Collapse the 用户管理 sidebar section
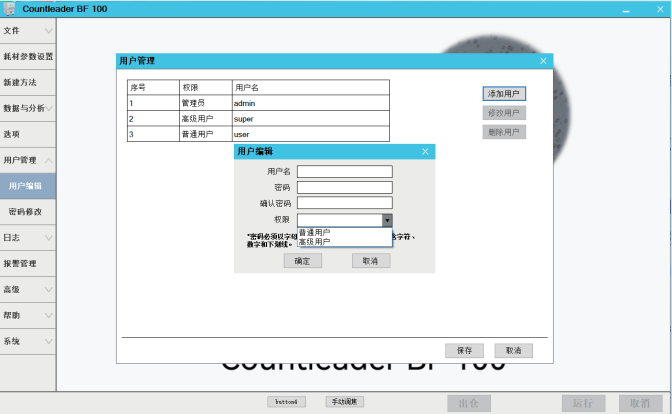This screenshot has height=414, width=672. [x=27, y=160]
